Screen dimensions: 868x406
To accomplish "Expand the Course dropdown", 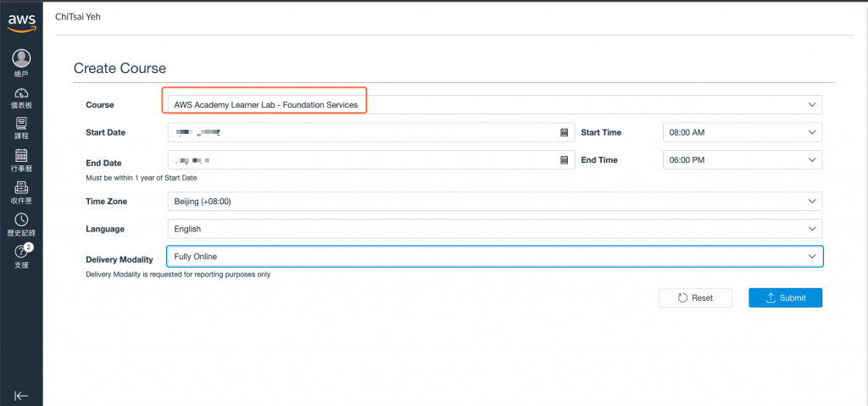I will pyautogui.click(x=495, y=105).
